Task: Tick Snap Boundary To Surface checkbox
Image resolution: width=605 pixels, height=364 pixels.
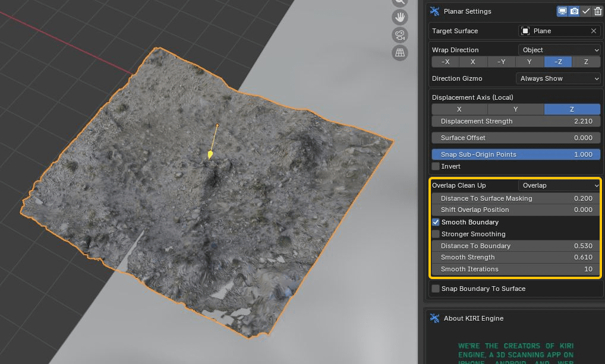Action: click(x=436, y=289)
